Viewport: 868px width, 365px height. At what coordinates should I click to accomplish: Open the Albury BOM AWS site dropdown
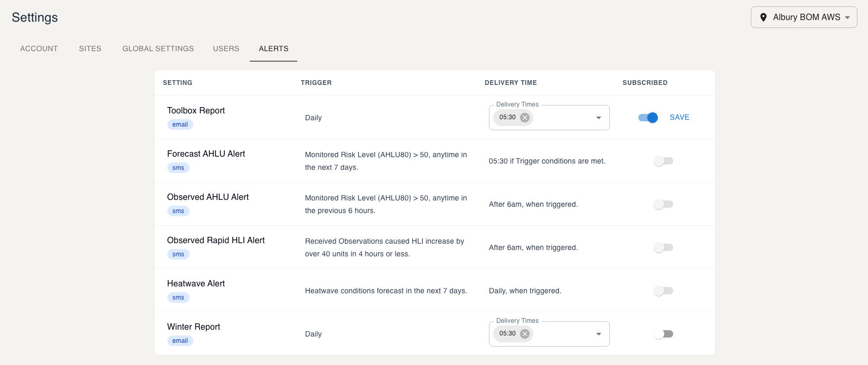click(x=804, y=17)
